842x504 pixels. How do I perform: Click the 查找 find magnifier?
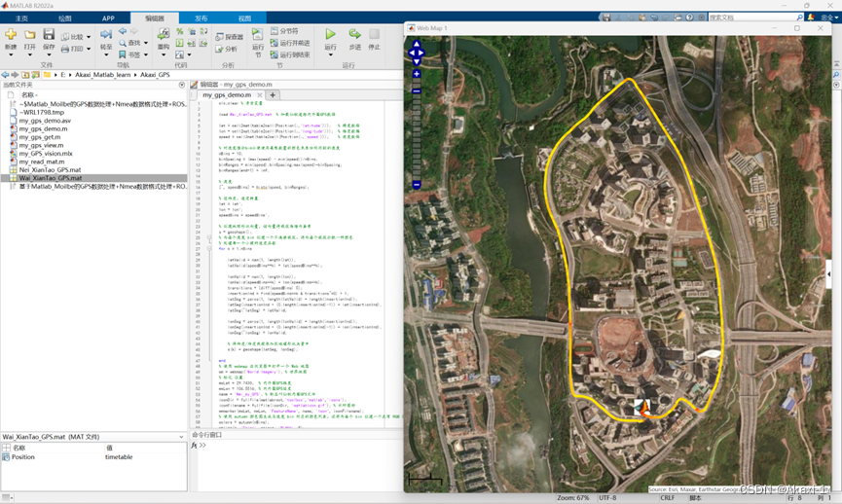(x=129, y=43)
